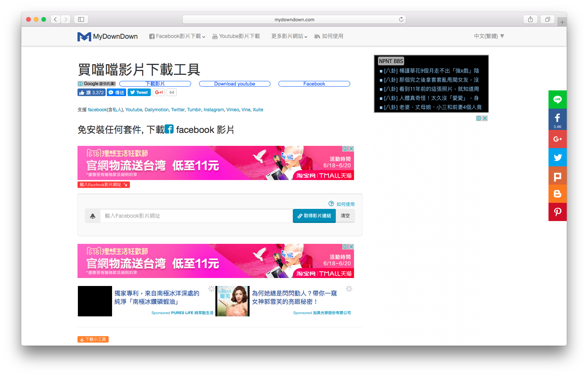Open the 南極冰鑽磷蝦油 sponsored article

coord(157,297)
